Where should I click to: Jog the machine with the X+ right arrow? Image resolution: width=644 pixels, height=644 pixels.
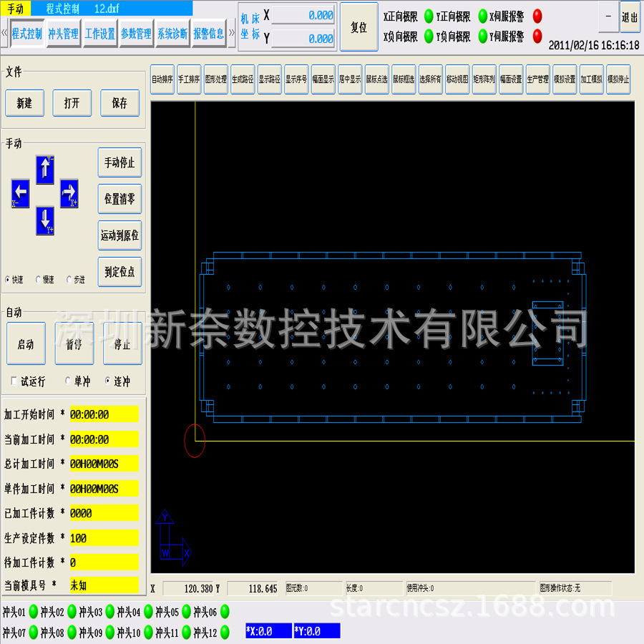tap(69, 193)
